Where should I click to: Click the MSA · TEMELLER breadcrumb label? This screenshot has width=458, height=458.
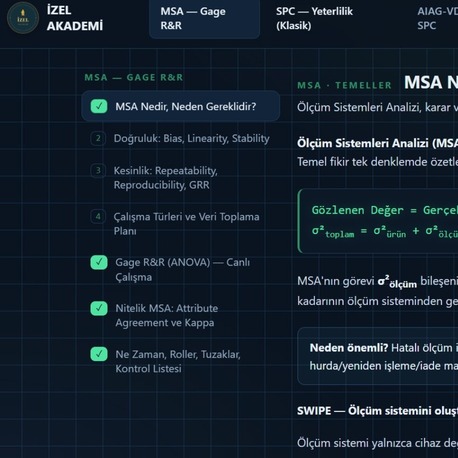pos(345,85)
